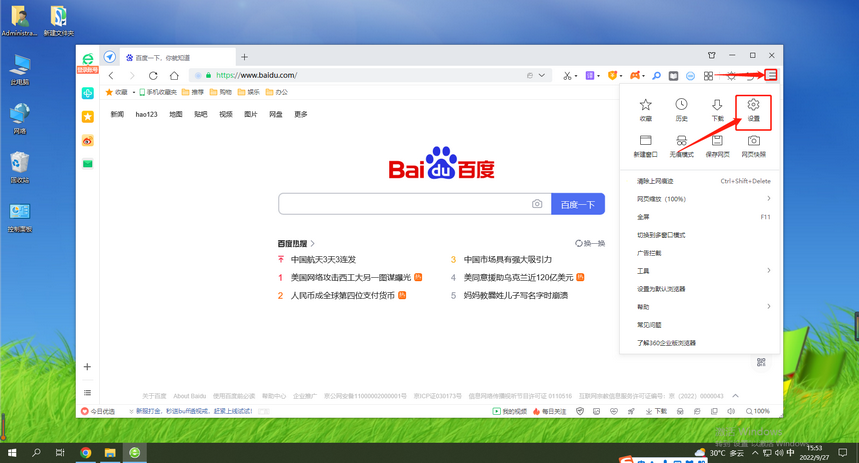Image resolution: width=859 pixels, height=463 pixels.
Task: Click the notification center icon in taskbar
Action: click(x=843, y=453)
